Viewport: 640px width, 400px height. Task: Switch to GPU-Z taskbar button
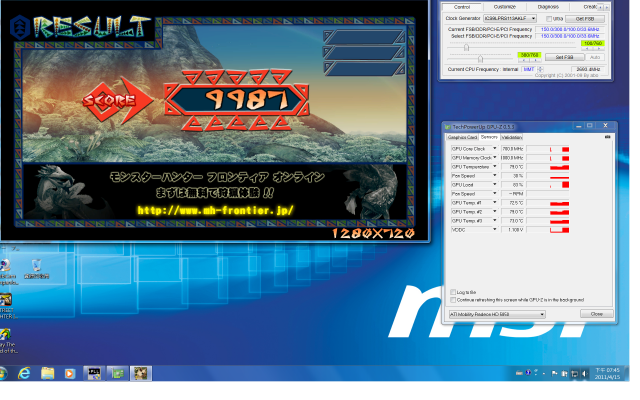pyautogui.click(x=118, y=373)
